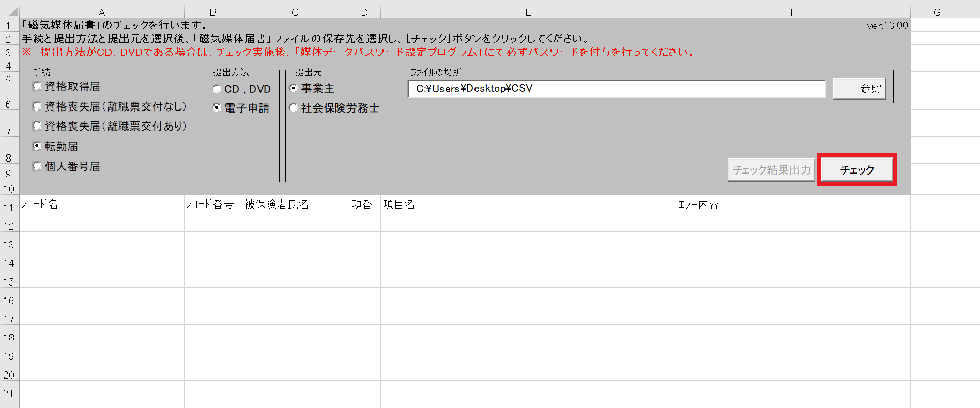
Task: Select column F header
Action: (793, 12)
